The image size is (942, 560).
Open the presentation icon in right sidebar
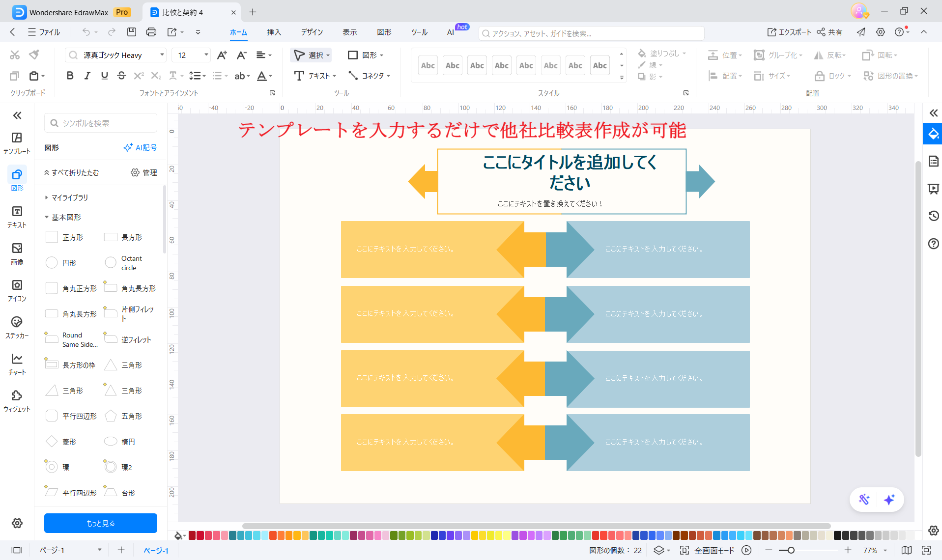[933, 189]
